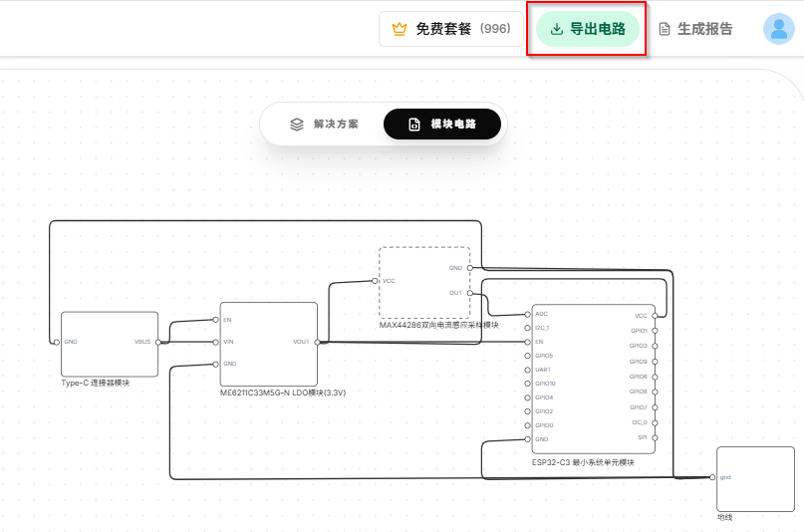
Task: Open the 免费套餐 (996) plan button
Action: pos(450,29)
